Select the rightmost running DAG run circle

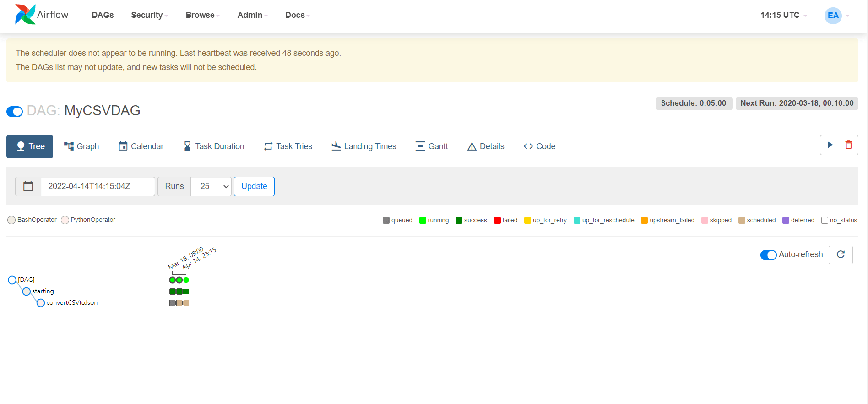(x=186, y=280)
